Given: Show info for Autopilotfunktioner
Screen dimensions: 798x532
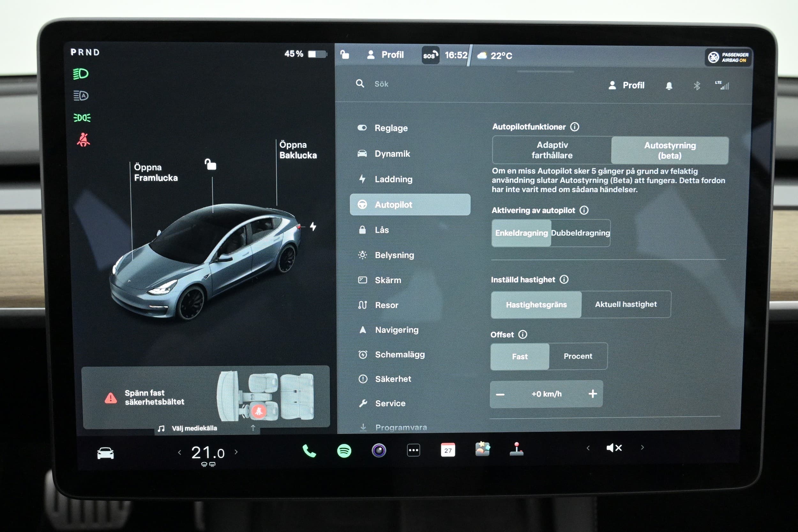Looking at the screenshot, I should 575,127.
